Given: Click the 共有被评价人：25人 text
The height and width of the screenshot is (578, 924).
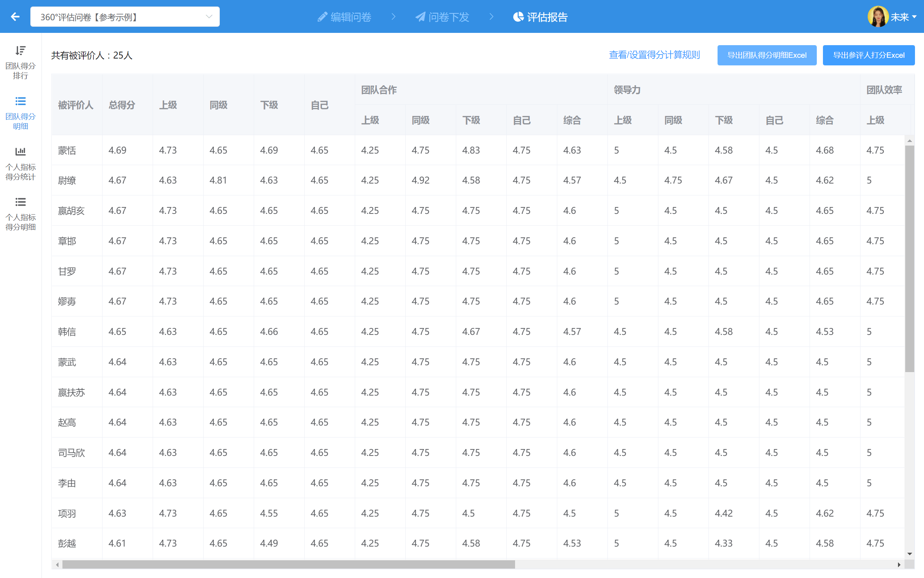Looking at the screenshot, I should click(92, 55).
